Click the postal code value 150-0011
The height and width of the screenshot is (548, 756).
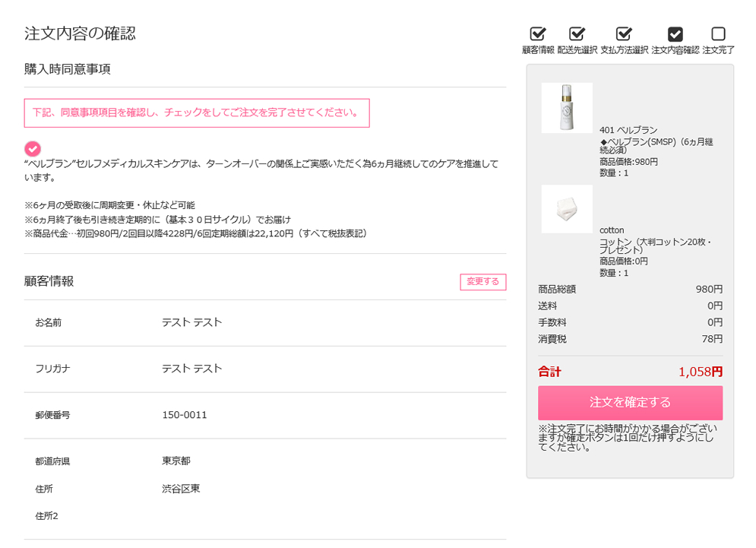coord(185,415)
